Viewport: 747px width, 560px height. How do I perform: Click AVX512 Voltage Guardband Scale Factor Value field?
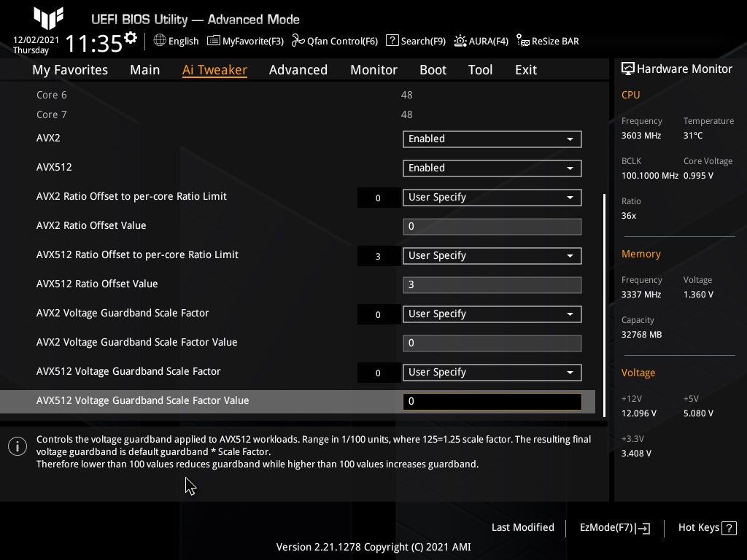[492, 402]
